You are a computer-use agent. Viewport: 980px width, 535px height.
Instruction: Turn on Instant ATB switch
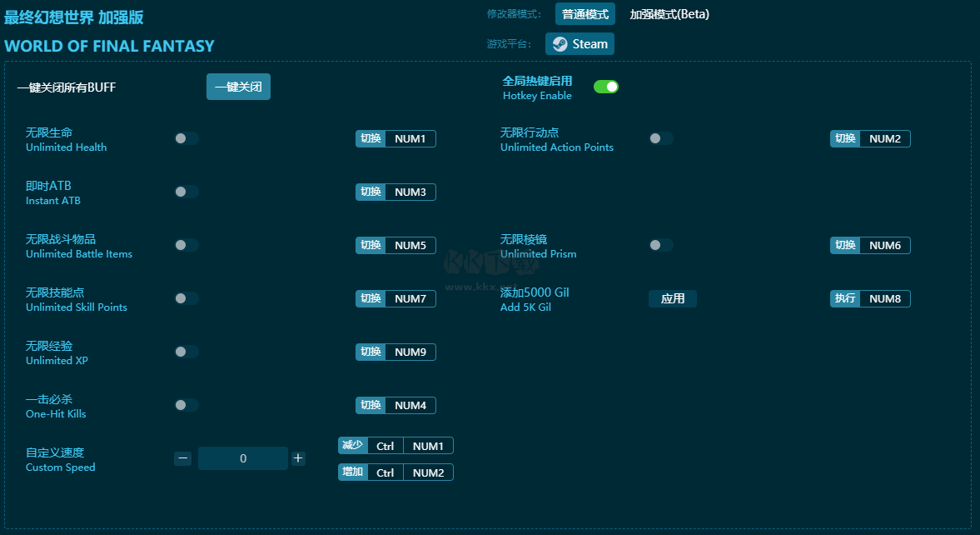(x=187, y=192)
